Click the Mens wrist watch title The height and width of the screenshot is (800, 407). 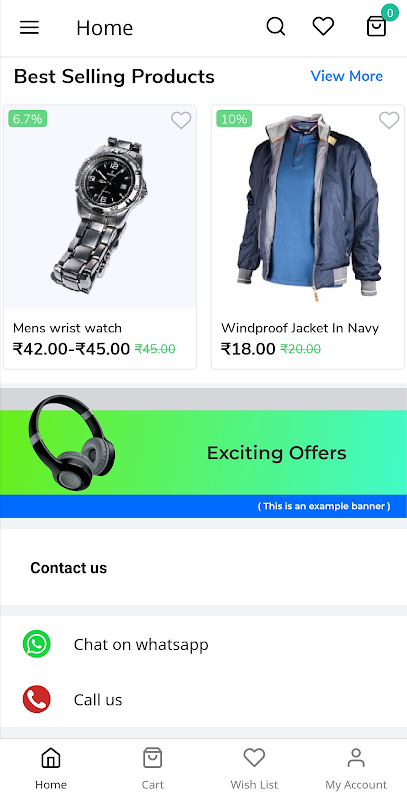[x=67, y=328]
